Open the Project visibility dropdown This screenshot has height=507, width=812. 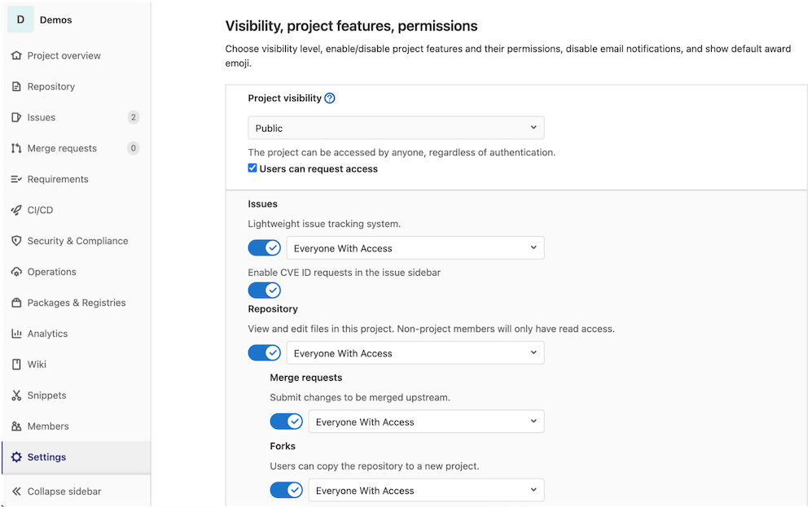(x=396, y=127)
